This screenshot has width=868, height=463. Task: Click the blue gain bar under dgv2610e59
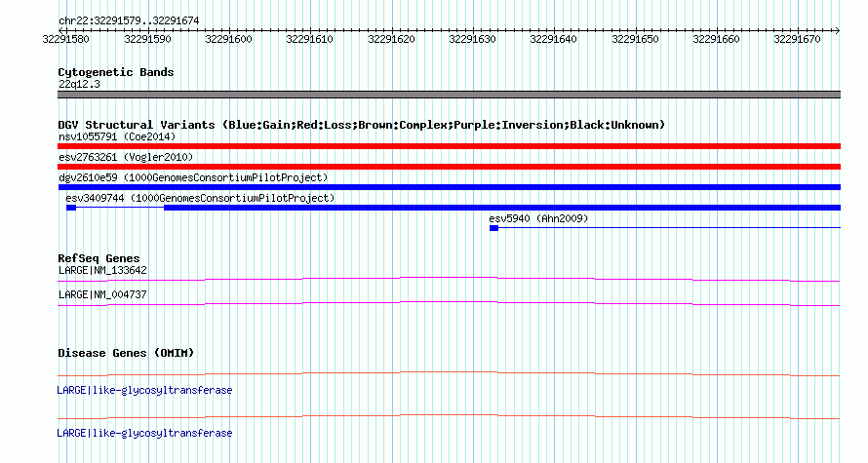coord(449,187)
